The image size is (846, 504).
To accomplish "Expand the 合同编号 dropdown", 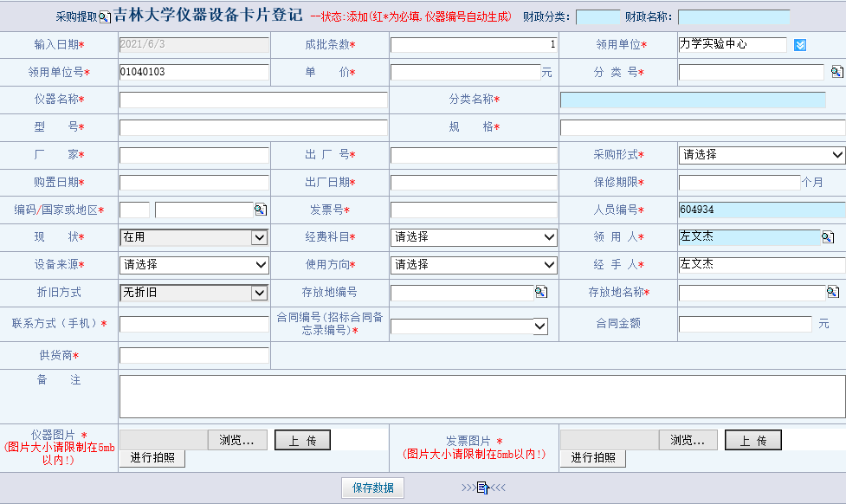I will tap(469, 326).
